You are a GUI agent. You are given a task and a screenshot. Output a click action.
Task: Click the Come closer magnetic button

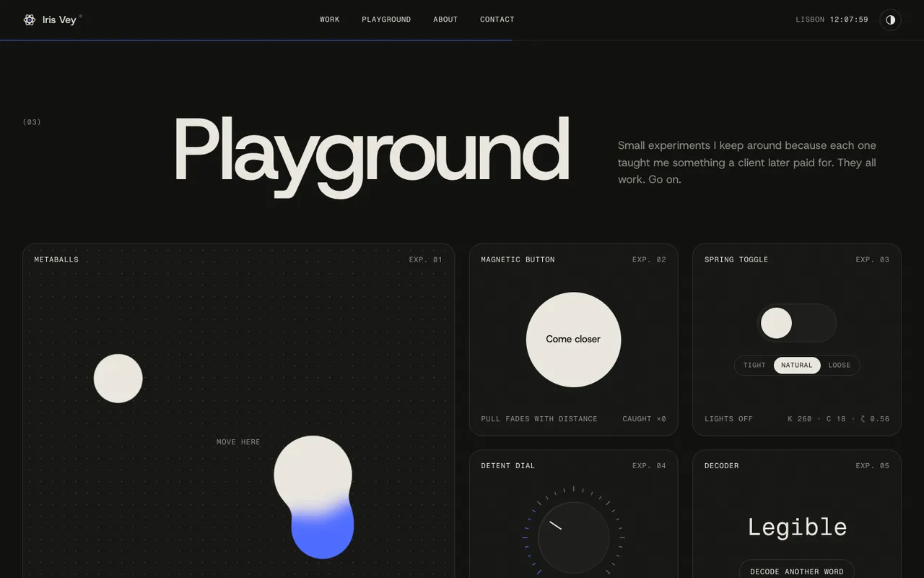(x=573, y=339)
